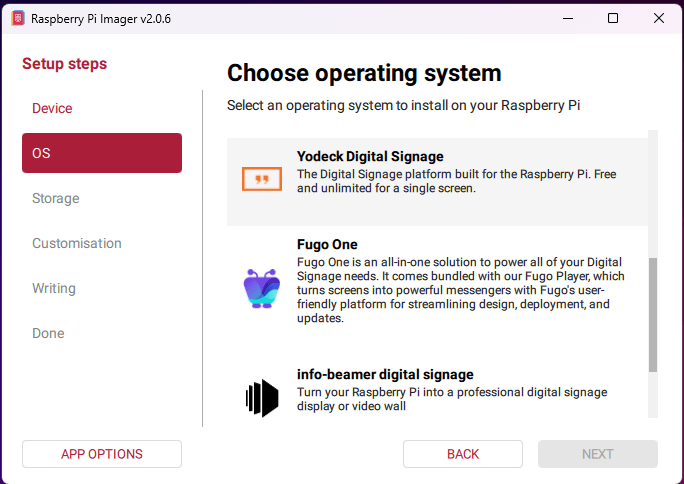The image size is (684, 484).
Task: Choose Yodeck Digital Signage from the list
Action: tap(370, 156)
